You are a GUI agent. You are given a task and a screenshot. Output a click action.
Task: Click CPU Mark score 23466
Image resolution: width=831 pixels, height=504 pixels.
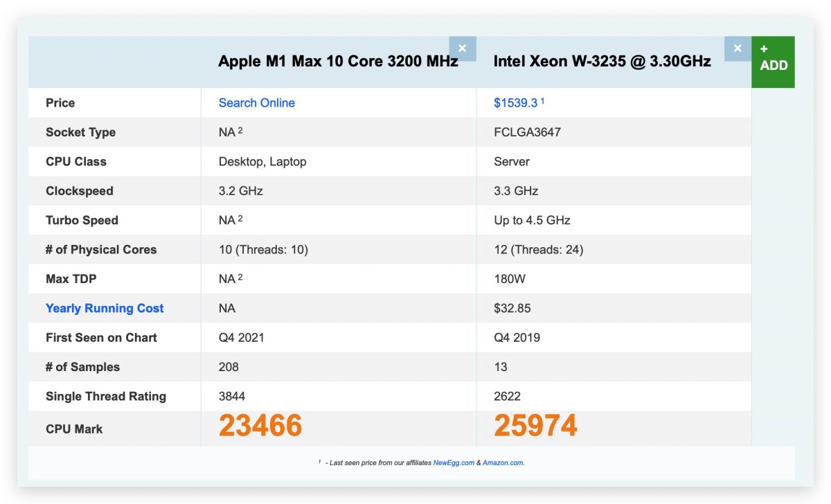click(x=260, y=426)
